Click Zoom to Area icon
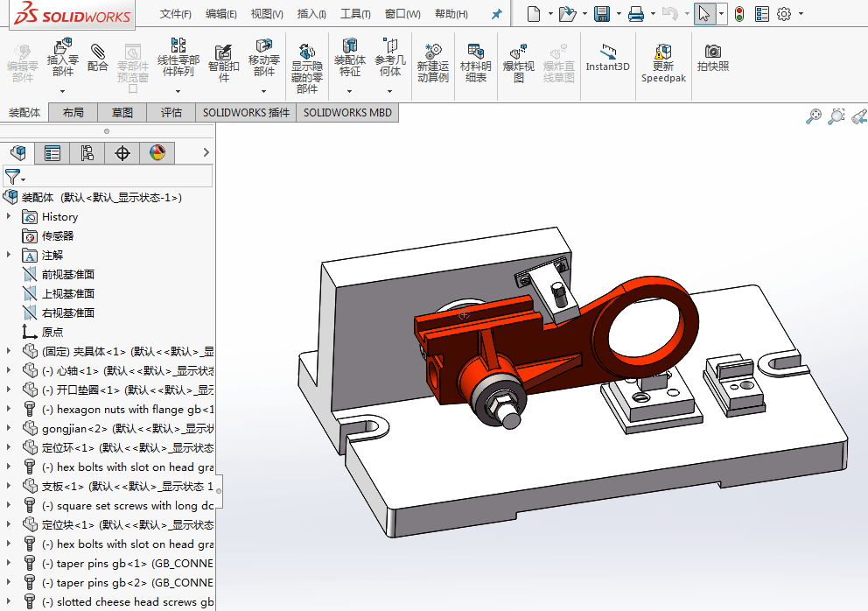 point(836,116)
